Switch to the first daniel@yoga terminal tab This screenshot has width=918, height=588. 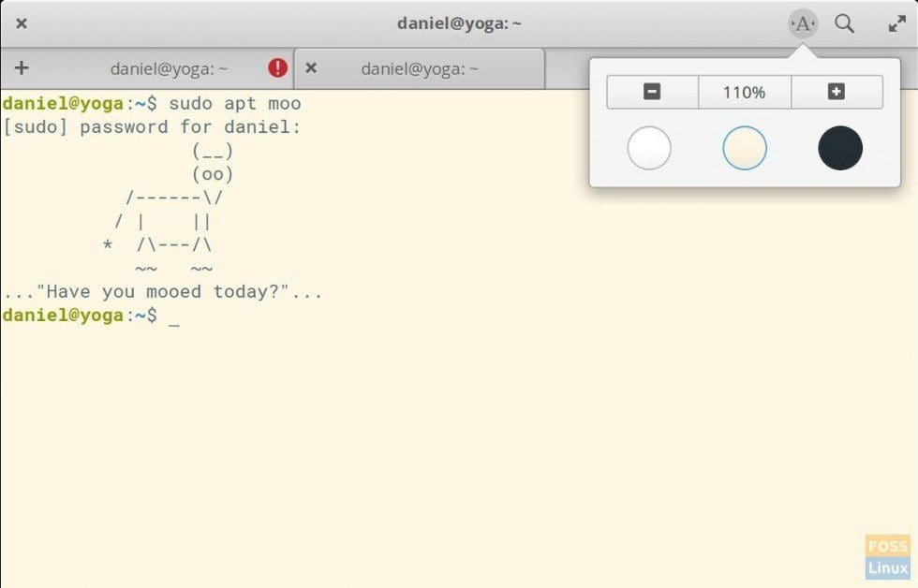169,66
